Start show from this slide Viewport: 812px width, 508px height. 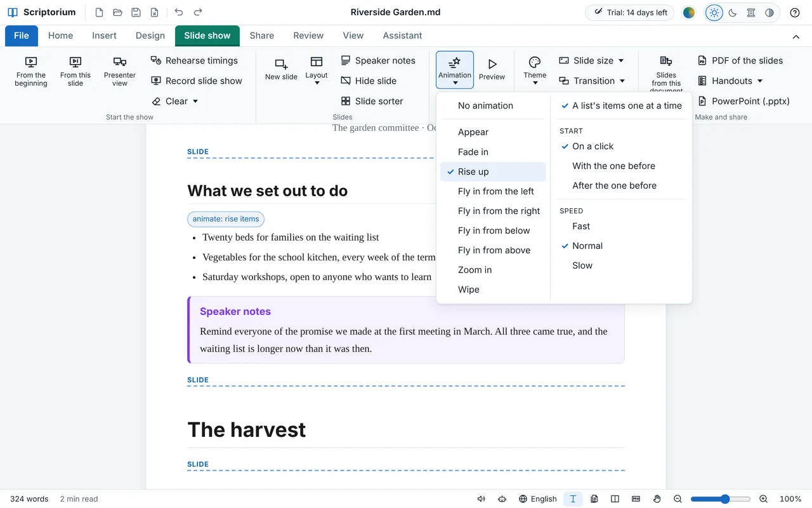[75, 71]
